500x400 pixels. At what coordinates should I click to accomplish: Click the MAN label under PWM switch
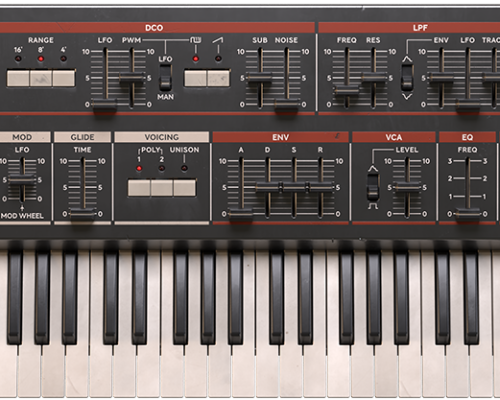[166, 97]
